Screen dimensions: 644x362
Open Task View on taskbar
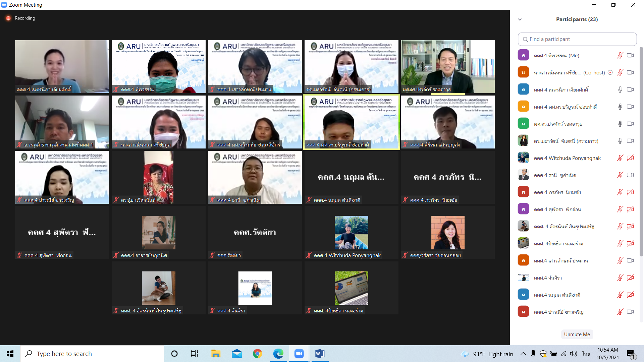tap(195, 354)
